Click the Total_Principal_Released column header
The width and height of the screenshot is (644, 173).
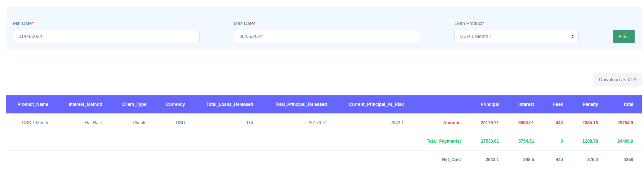(301, 104)
